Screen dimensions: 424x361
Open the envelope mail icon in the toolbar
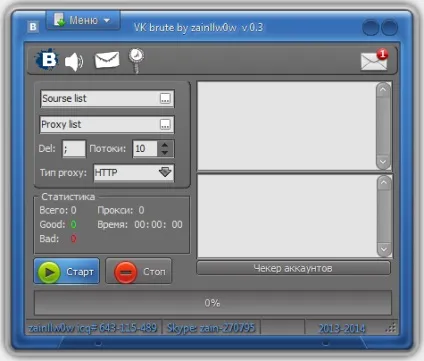coord(107,60)
